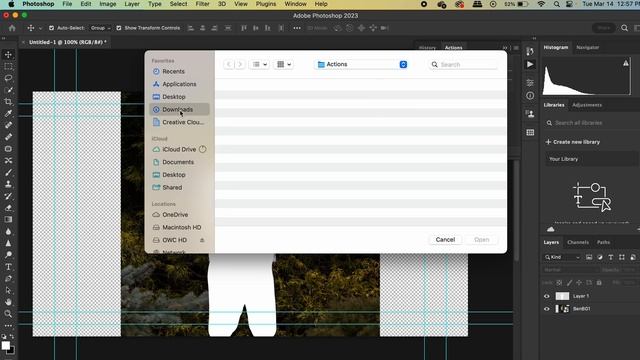Click the Apple menu logo
This screenshot has height=360, width=640.
11,4
